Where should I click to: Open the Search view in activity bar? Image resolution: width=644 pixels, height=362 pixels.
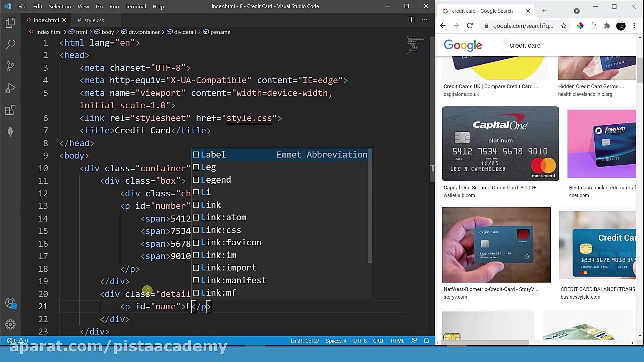click(10, 44)
